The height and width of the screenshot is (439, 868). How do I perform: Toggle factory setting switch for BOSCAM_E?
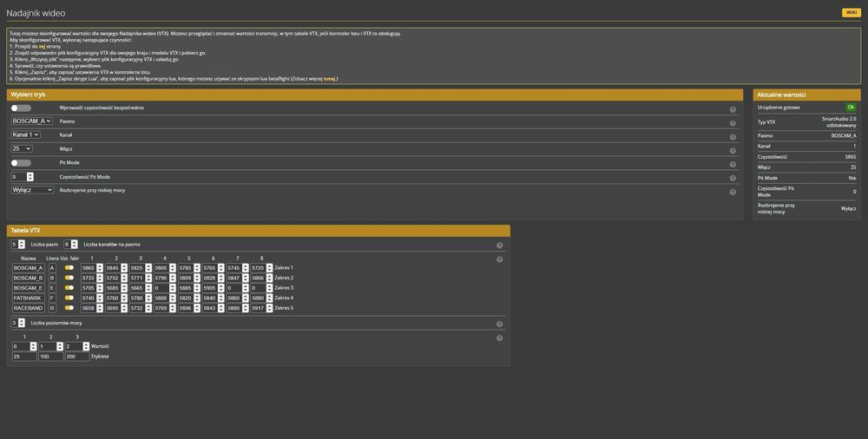[69, 288]
